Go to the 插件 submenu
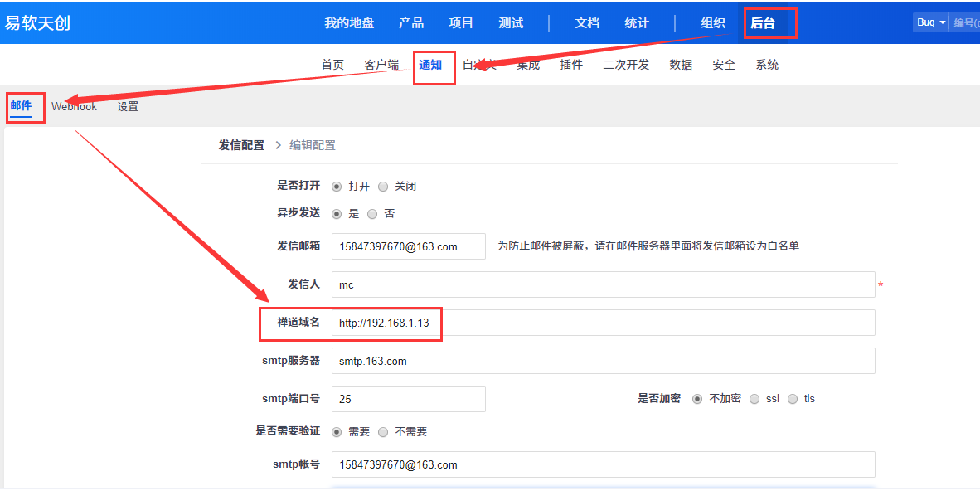 coord(571,65)
